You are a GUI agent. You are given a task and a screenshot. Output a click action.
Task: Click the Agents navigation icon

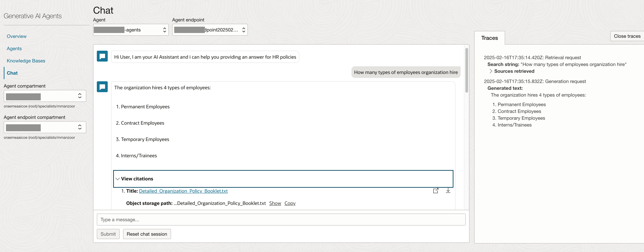tap(14, 48)
